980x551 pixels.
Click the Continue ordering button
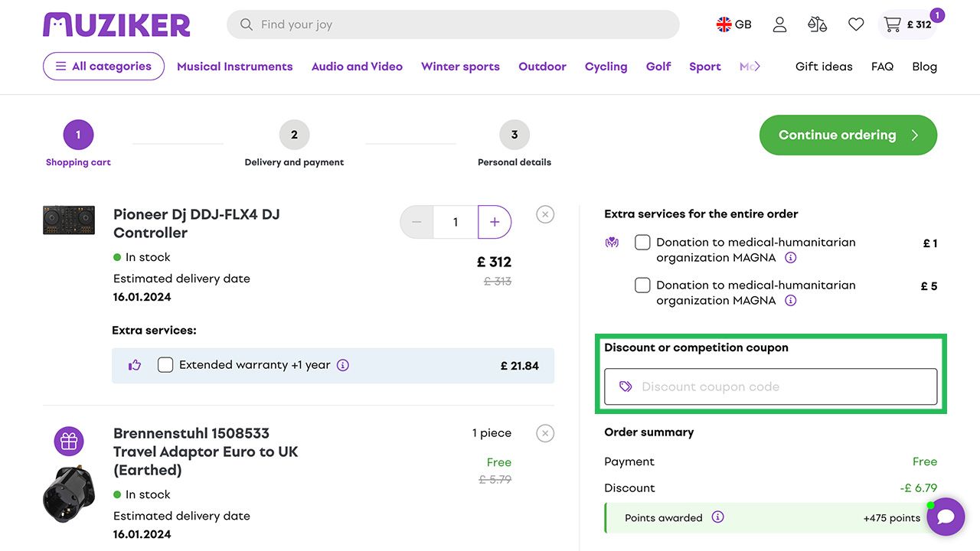click(848, 135)
